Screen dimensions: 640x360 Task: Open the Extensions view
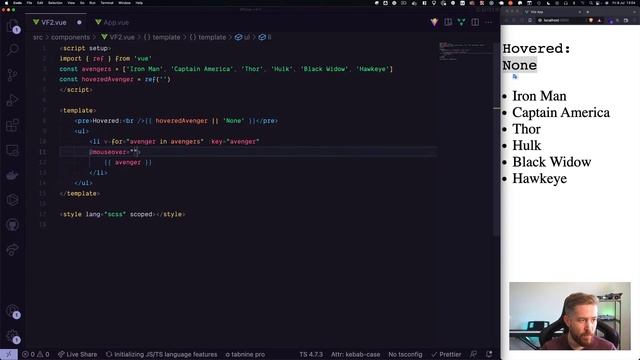(x=13, y=125)
